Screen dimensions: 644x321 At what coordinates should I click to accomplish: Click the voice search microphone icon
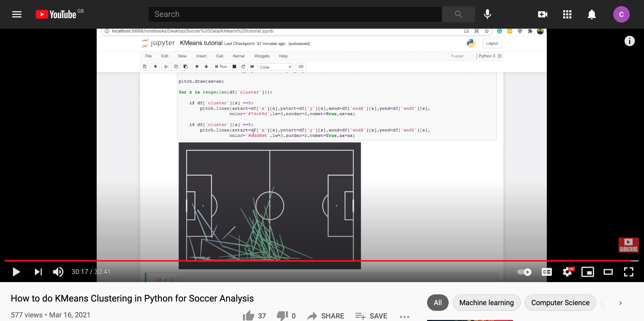tap(487, 14)
